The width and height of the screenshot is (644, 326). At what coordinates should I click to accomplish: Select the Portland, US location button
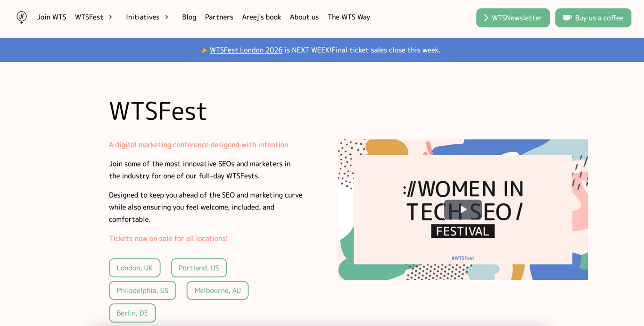pos(199,268)
